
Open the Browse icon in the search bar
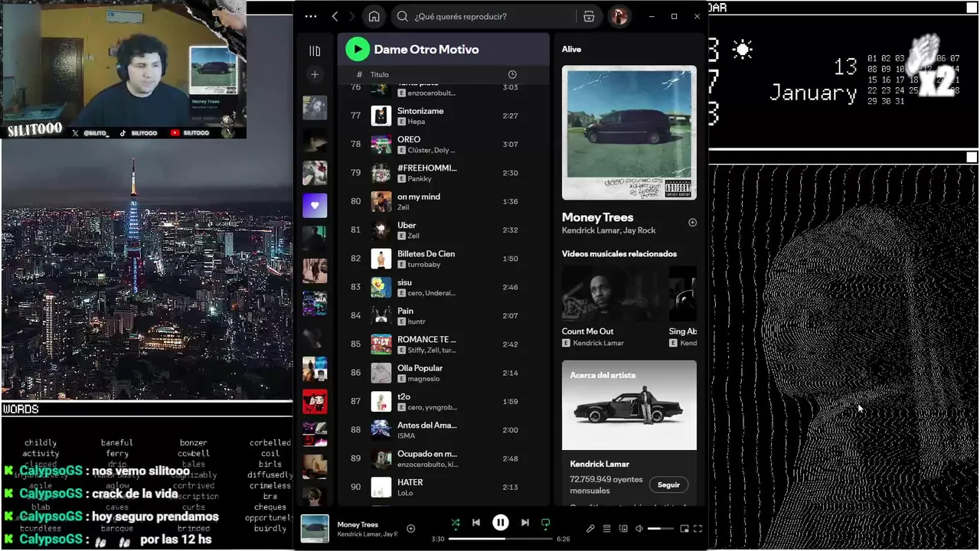589,16
